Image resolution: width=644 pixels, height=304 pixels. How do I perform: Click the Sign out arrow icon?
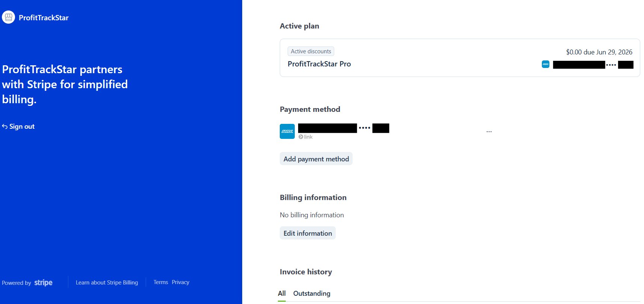tap(5, 126)
